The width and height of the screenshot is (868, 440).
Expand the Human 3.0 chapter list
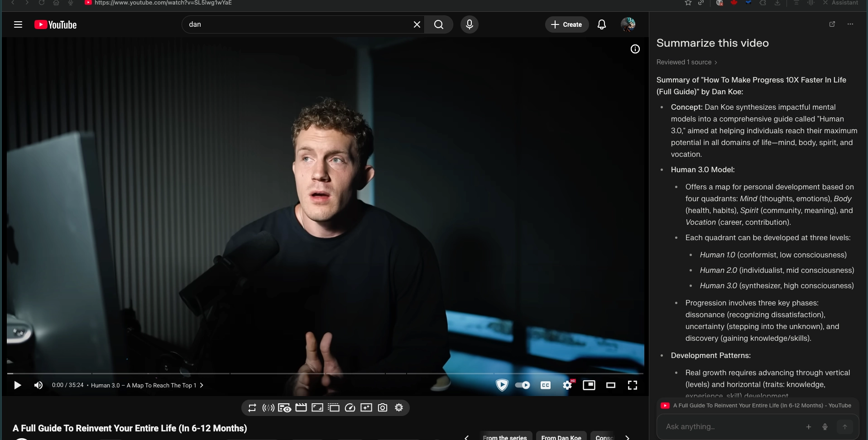[147, 385]
